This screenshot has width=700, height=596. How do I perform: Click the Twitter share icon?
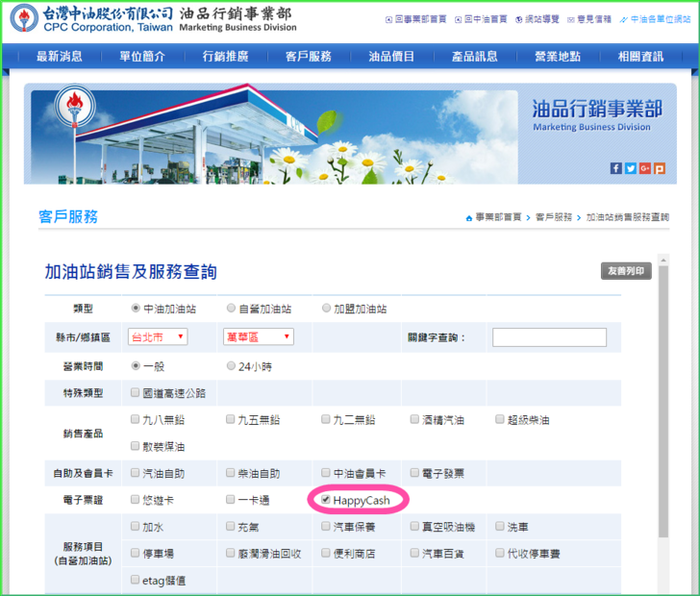pyautogui.click(x=631, y=168)
